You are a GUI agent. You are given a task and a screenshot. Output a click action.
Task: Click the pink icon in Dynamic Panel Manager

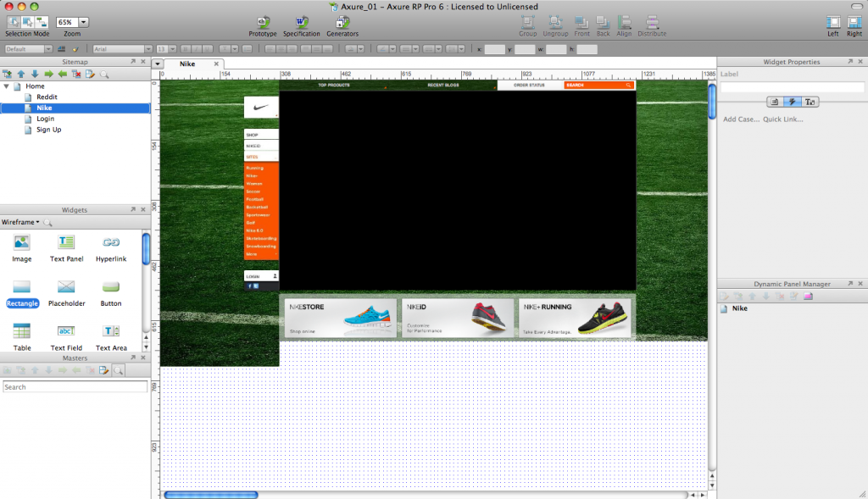tap(808, 296)
